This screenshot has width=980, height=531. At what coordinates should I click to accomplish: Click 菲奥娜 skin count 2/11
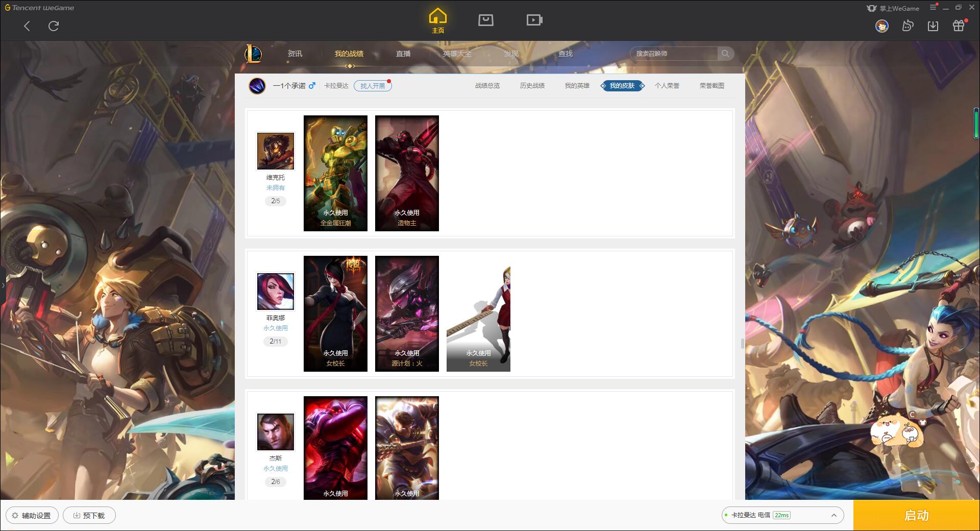click(276, 342)
